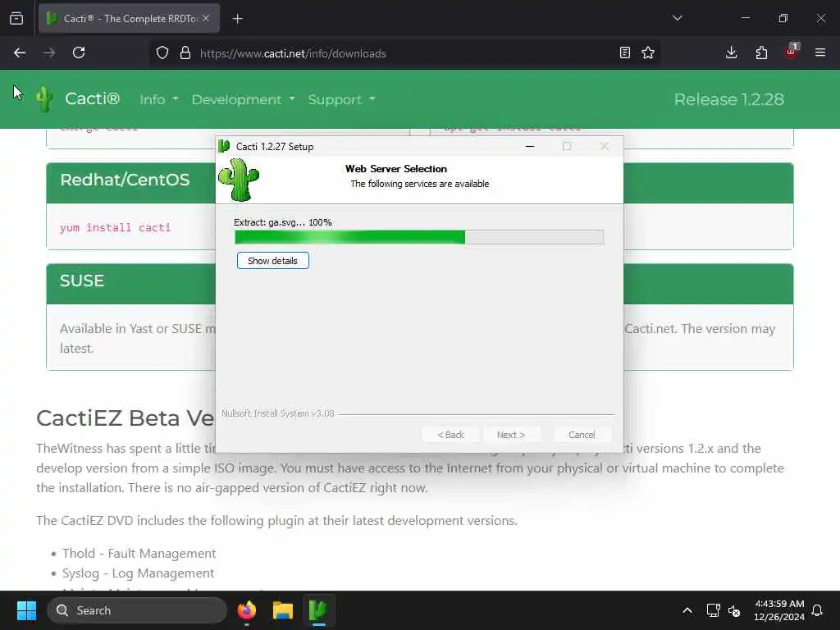Screen dimensions: 840x630
Task: Close the Cacti browser tab
Action: tap(206, 19)
